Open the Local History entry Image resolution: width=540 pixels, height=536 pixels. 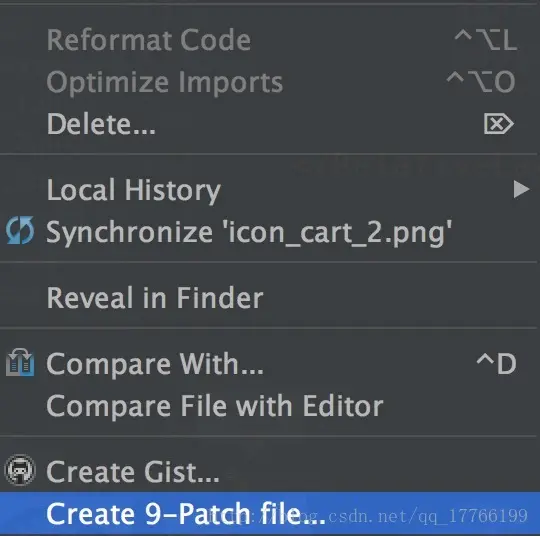(270, 189)
